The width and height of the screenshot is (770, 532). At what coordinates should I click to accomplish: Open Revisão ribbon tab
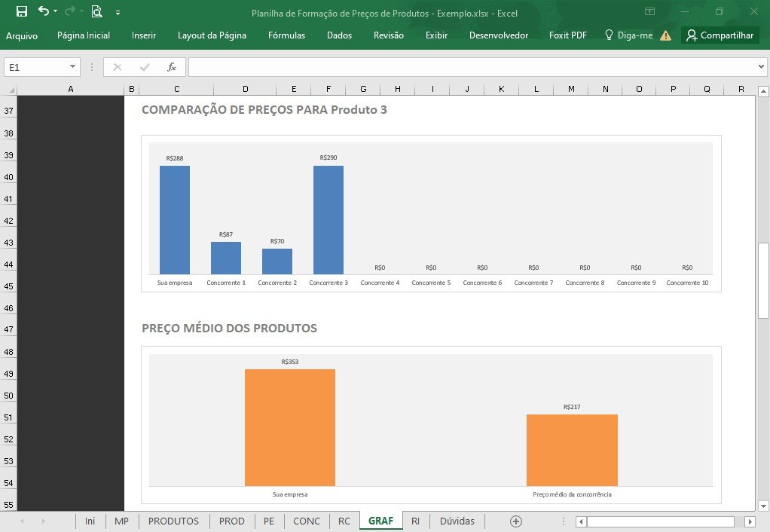(389, 35)
